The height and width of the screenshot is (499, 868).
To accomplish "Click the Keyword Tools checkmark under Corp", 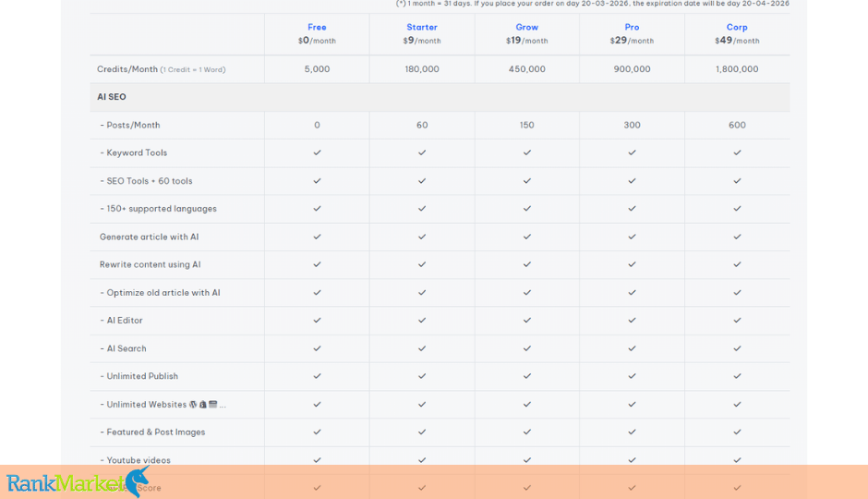I will (738, 152).
